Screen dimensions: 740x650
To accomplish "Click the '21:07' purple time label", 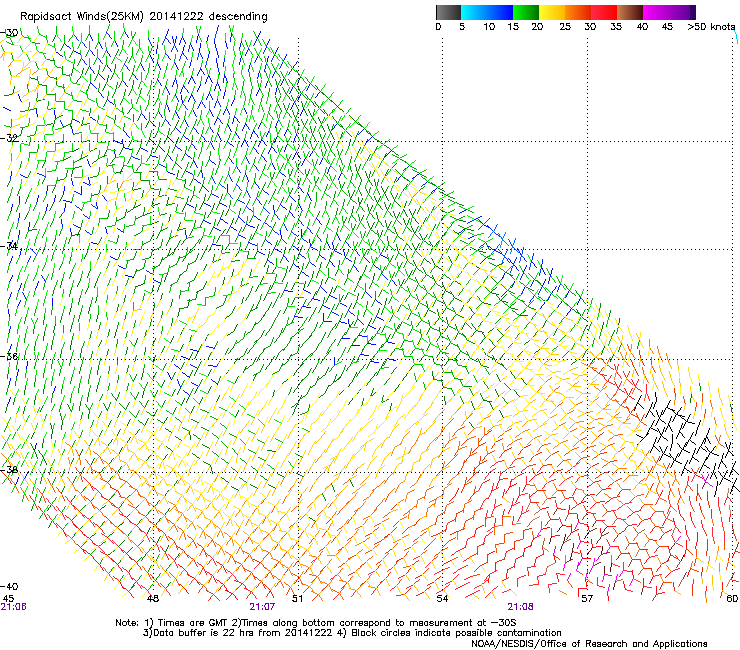I will (x=262, y=607).
